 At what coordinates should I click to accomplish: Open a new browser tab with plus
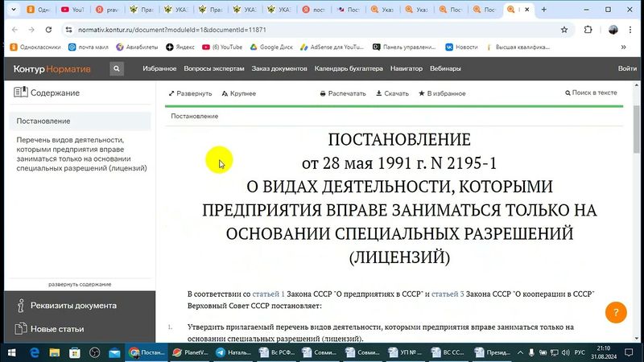(544, 10)
